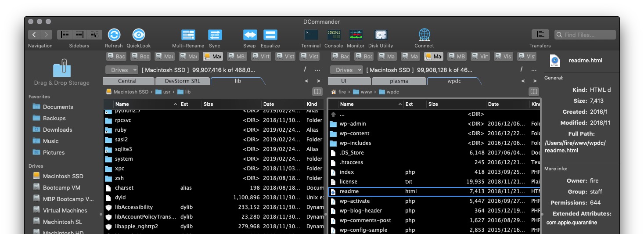The height and width of the screenshot is (234, 644).
Task: Toggle the middle sidebar button in Sidebars
Action: (x=79, y=35)
